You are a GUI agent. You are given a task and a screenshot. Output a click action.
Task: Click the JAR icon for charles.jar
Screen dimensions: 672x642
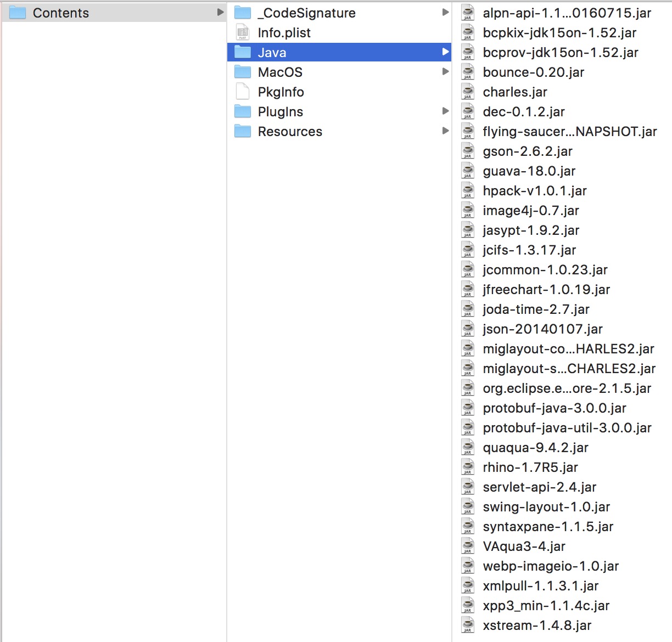[468, 92]
